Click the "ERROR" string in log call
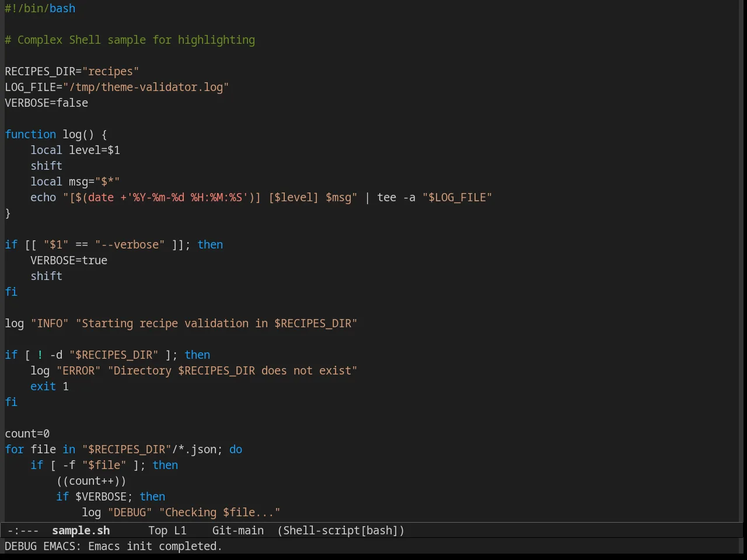 (79, 370)
